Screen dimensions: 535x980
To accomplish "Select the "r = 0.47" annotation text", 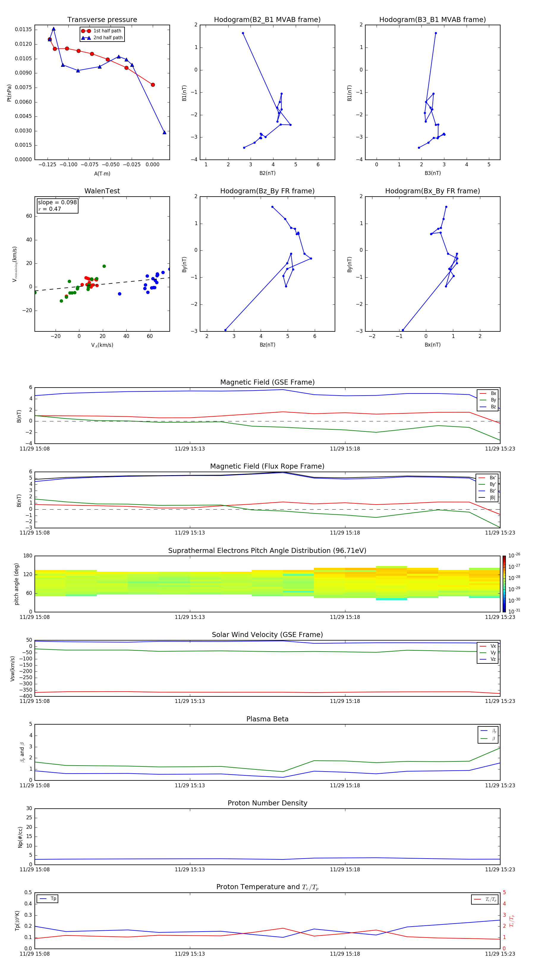I will 50,209.
